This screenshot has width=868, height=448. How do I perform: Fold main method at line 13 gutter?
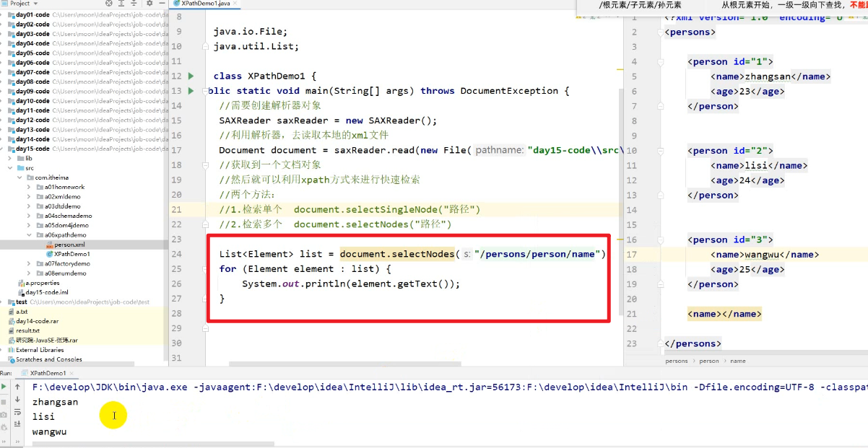pos(204,91)
